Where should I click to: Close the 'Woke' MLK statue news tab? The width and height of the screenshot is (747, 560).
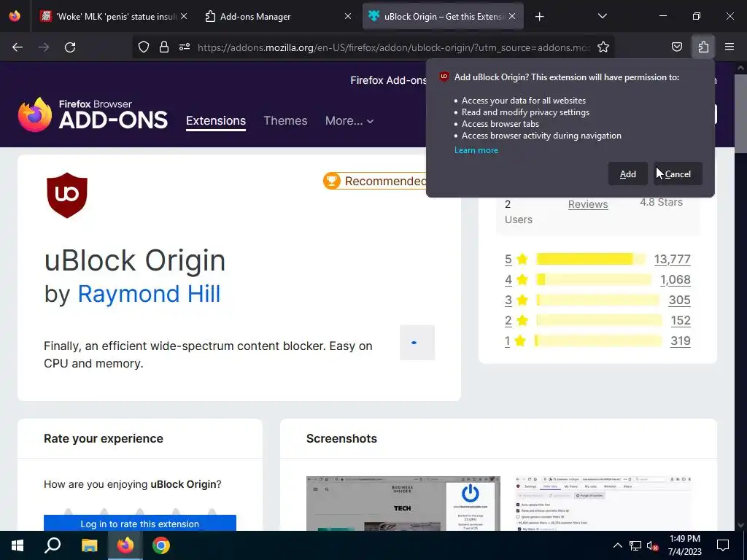click(184, 17)
